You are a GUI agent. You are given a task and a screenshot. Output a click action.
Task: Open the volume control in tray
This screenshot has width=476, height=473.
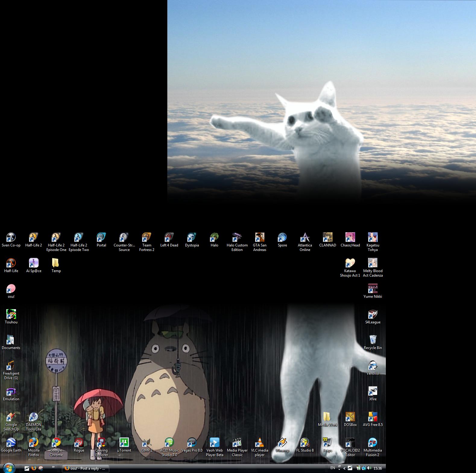point(369,468)
